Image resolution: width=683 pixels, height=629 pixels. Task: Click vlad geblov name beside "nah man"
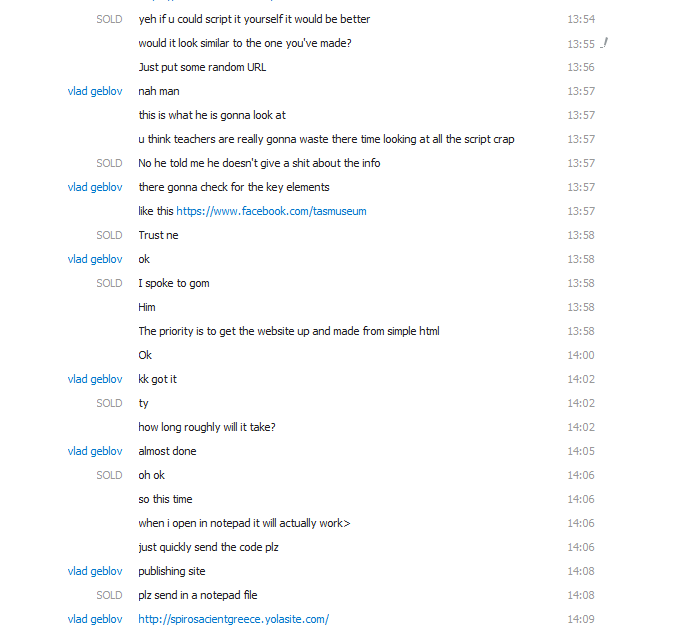tap(95, 91)
